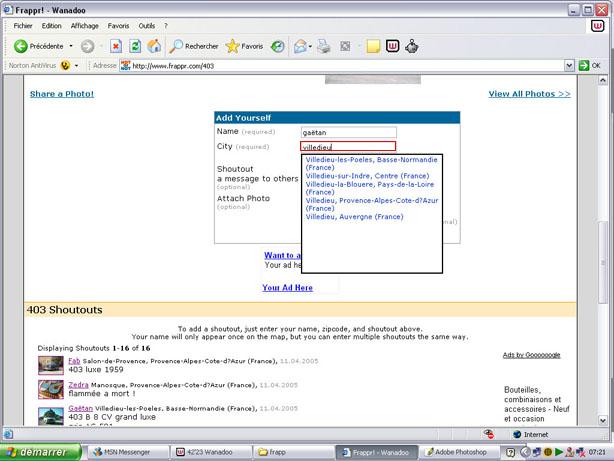Click the Précédente back button

coord(38,46)
